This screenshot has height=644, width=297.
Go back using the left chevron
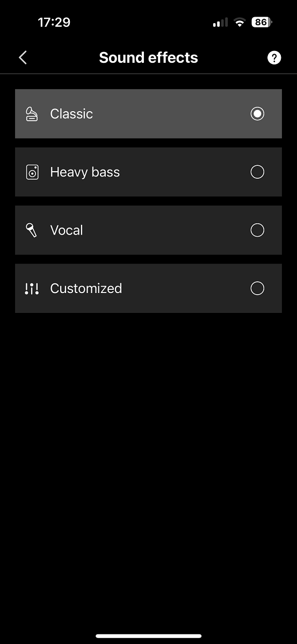click(x=23, y=58)
